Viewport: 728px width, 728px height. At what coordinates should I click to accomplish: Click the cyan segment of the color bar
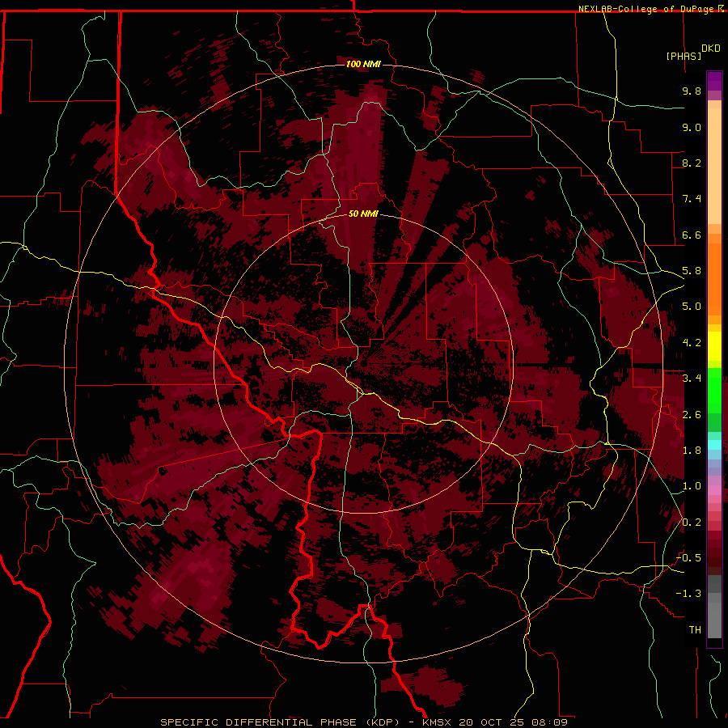point(714,445)
